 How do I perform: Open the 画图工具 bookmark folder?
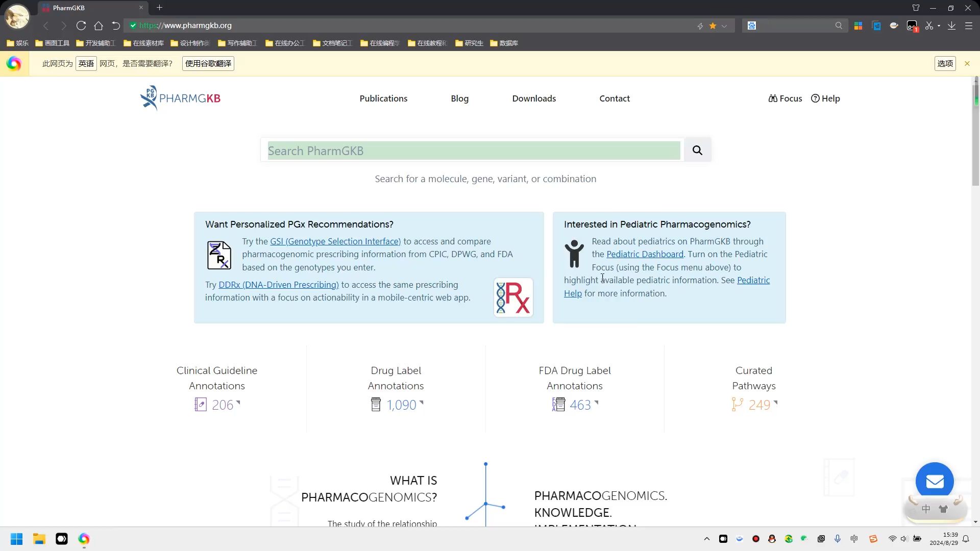(x=52, y=43)
